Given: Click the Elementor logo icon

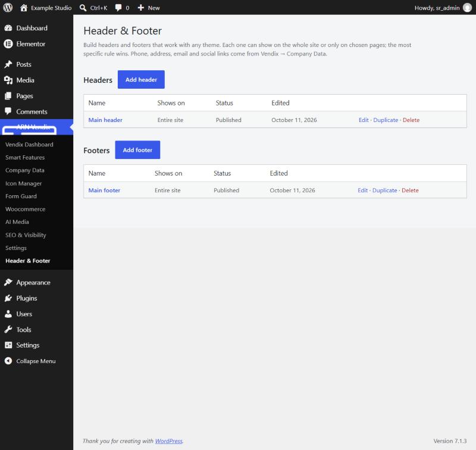Looking at the screenshot, I should click(x=8, y=43).
